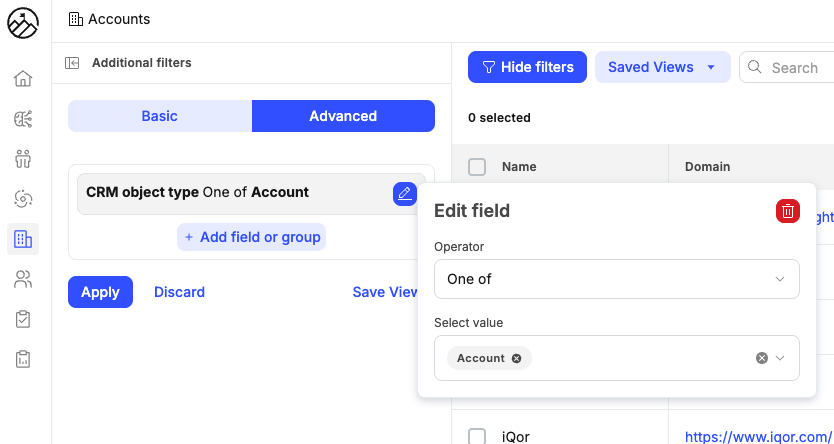The height and width of the screenshot is (444, 834).
Task: Open the Operator 'One of' dropdown
Action: pos(616,279)
